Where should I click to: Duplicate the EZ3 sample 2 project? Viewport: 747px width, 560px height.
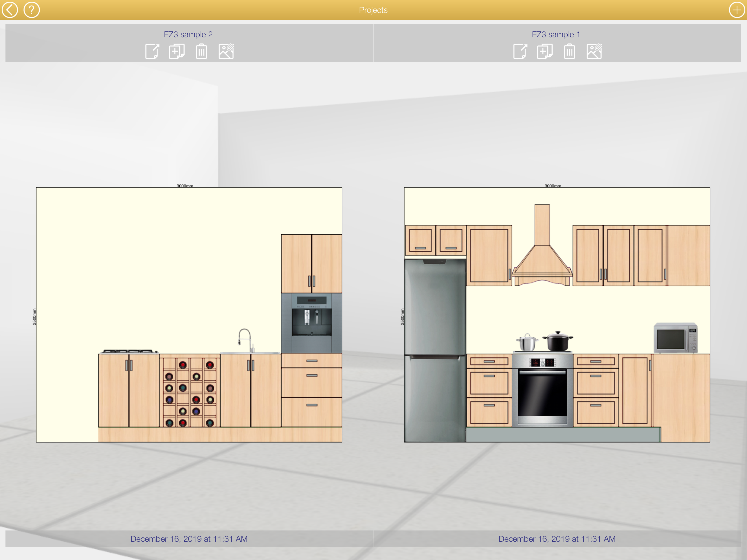(177, 52)
